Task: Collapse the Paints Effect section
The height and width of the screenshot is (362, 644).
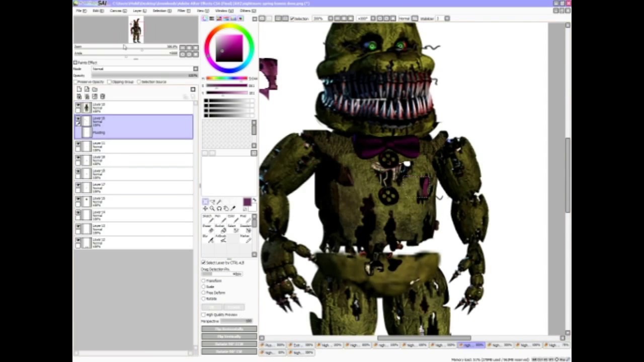Action: (75, 62)
